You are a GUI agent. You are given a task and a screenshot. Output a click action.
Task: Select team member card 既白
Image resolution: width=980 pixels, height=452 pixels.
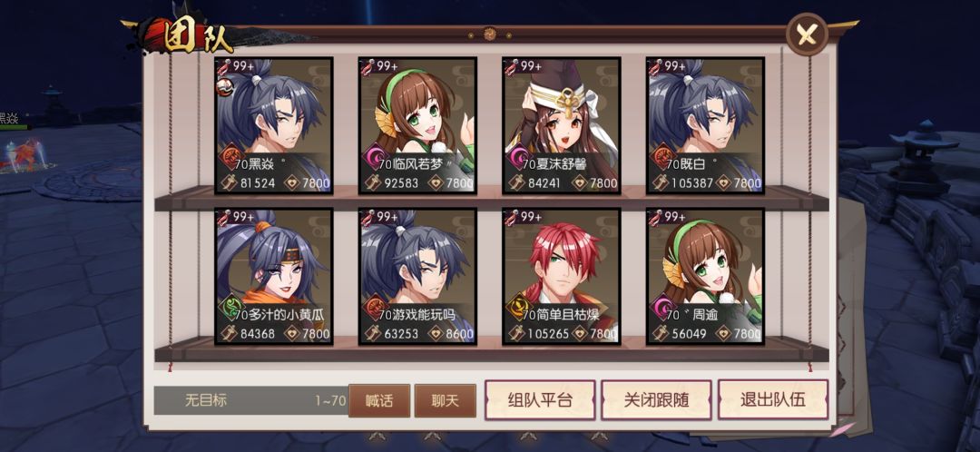(706, 125)
